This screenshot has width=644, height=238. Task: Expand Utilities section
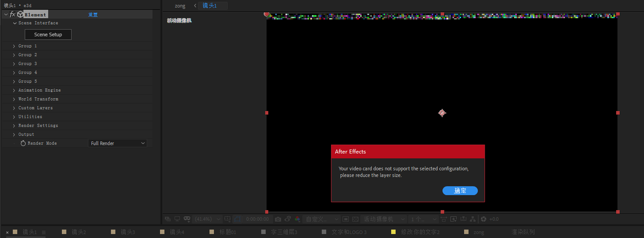pyautogui.click(x=14, y=117)
